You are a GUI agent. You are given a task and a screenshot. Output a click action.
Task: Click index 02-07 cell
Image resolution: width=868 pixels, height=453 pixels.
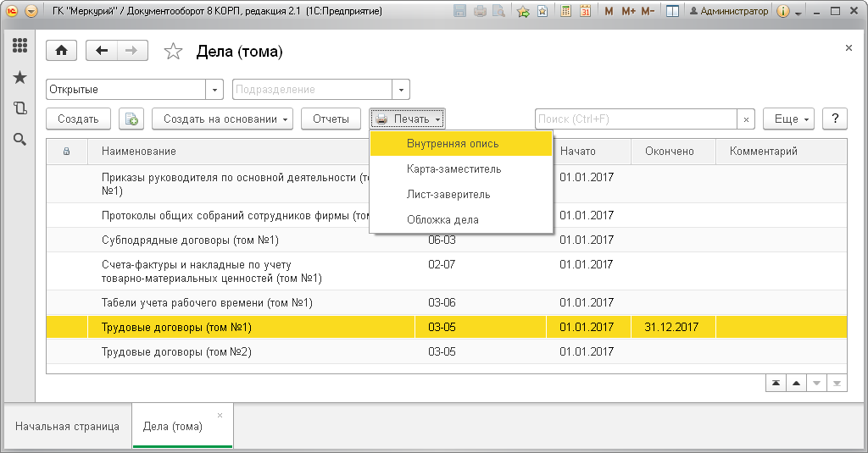(x=442, y=265)
